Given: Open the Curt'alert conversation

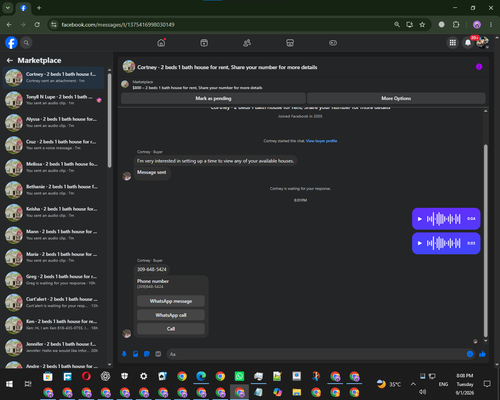Looking at the screenshot, I should [53, 302].
